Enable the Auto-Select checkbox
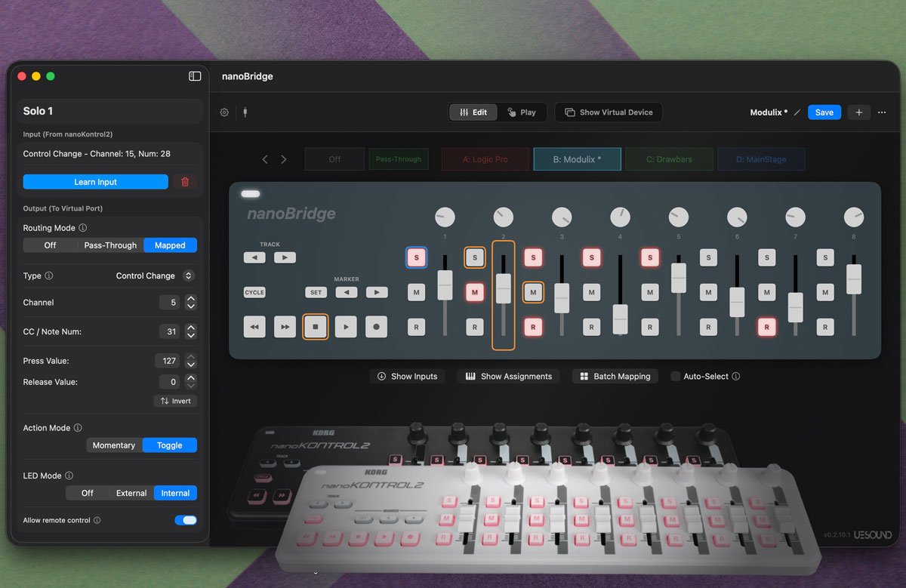Viewport: 906px width, 588px height. click(676, 376)
